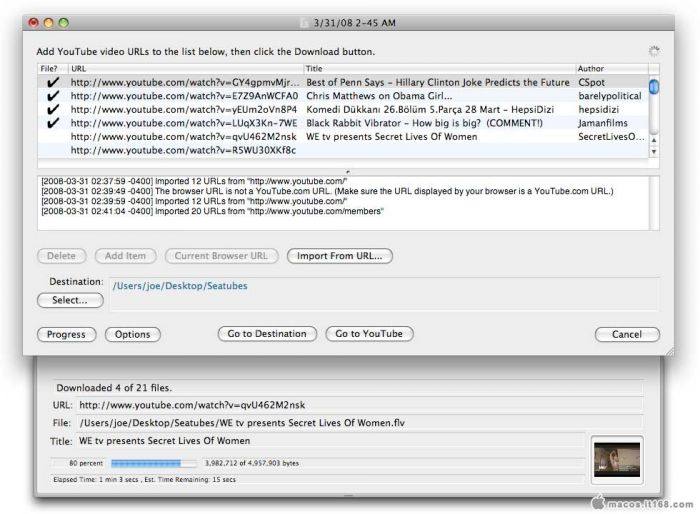Click title Black Rabbit Vibrator
The width and height of the screenshot is (700, 514).
pyautogui.click(x=424, y=123)
